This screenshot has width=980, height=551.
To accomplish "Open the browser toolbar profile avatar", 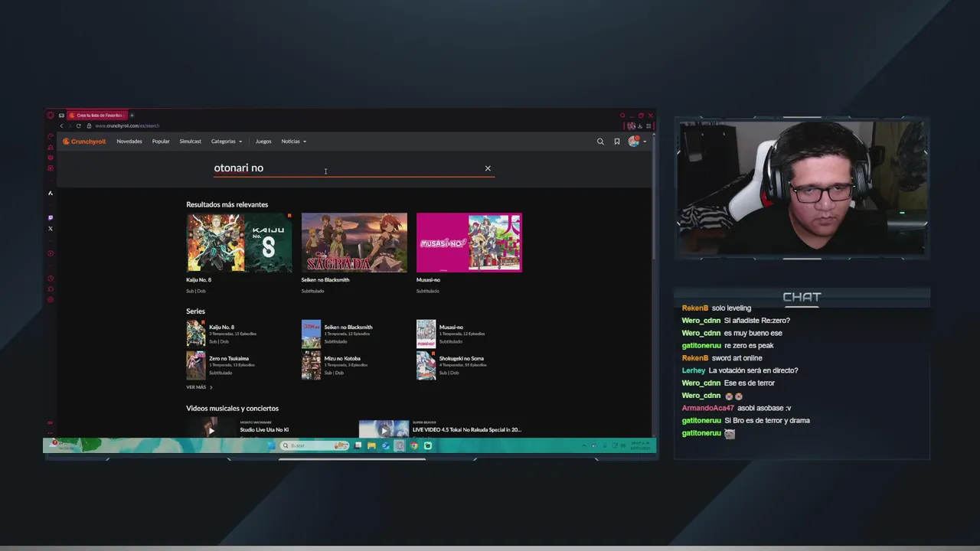I will (x=631, y=126).
